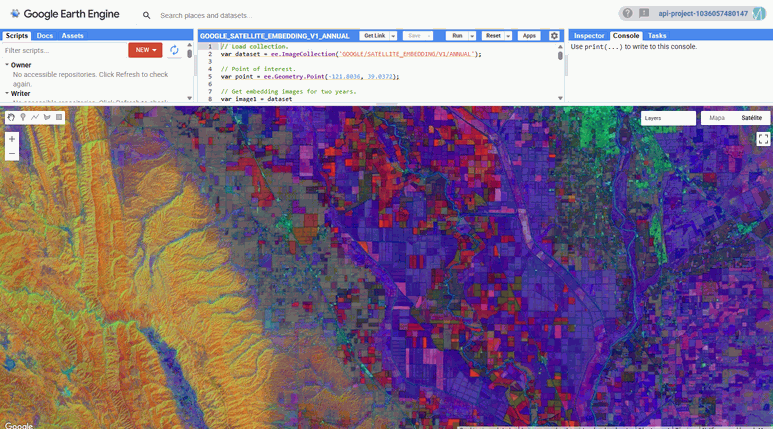Select the add marker map tool

pos(23,117)
